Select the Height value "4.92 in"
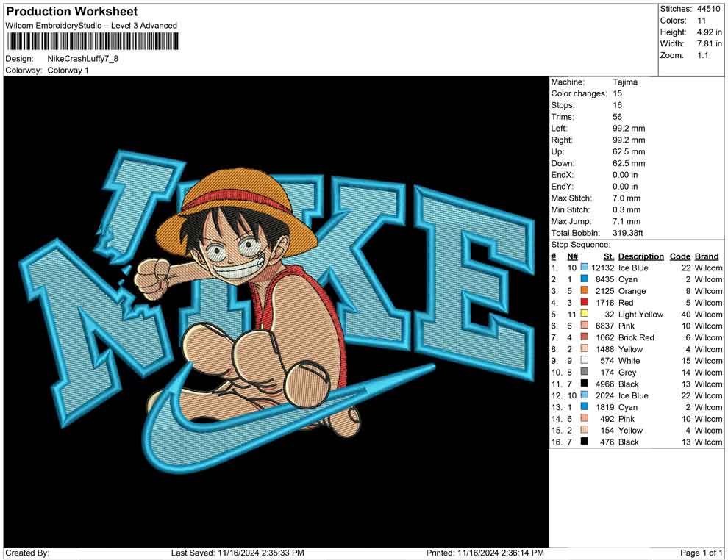The image size is (728, 560). click(x=710, y=32)
